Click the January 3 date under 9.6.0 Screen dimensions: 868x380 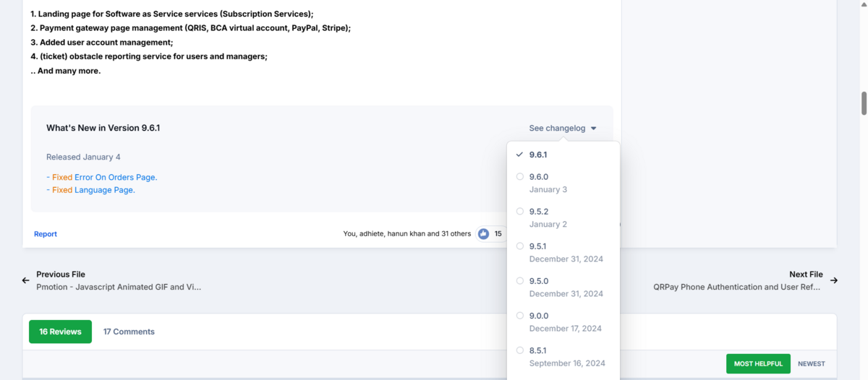pyautogui.click(x=548, y=189)
